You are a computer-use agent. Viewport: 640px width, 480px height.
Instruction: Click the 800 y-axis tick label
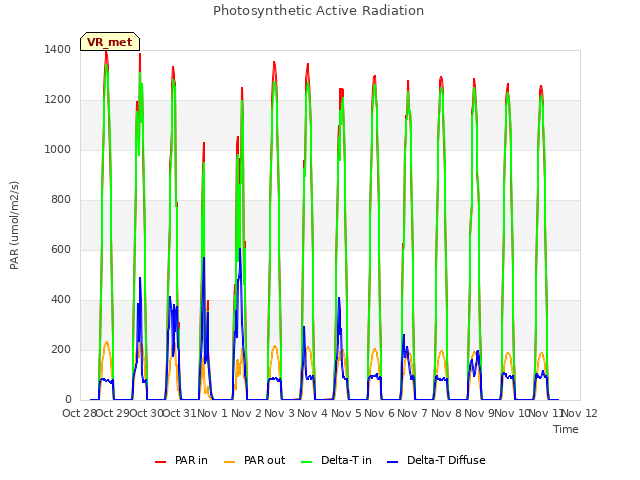[61, 200]
